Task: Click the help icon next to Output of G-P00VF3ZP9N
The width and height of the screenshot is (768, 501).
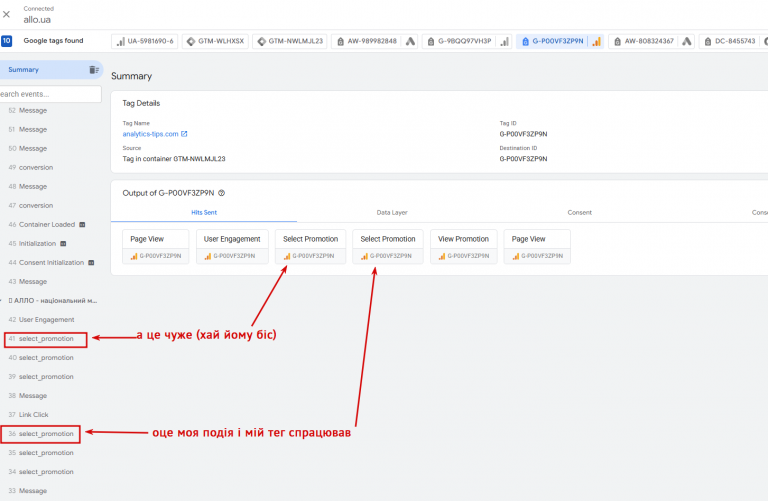Action: (221, 193)
